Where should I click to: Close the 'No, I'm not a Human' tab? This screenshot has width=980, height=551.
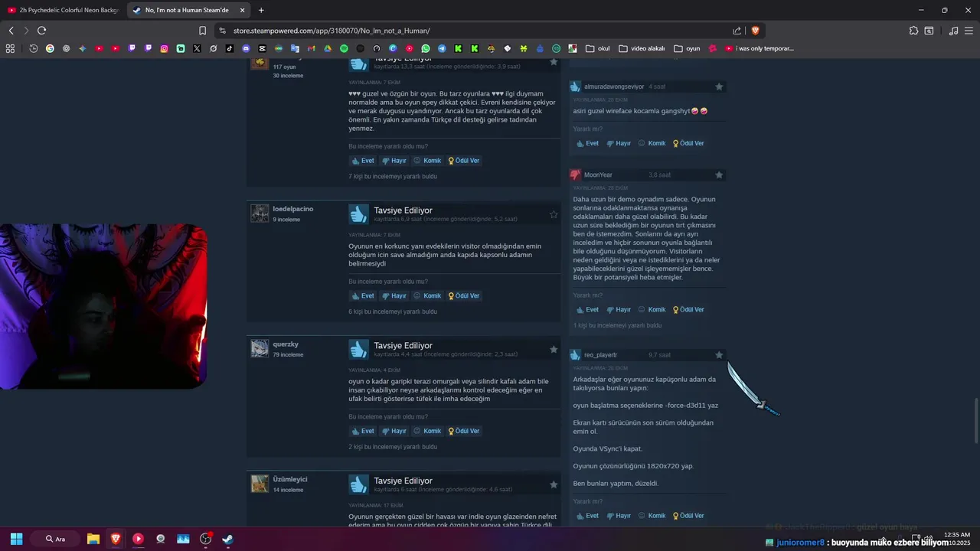click(x=242, y=10)
